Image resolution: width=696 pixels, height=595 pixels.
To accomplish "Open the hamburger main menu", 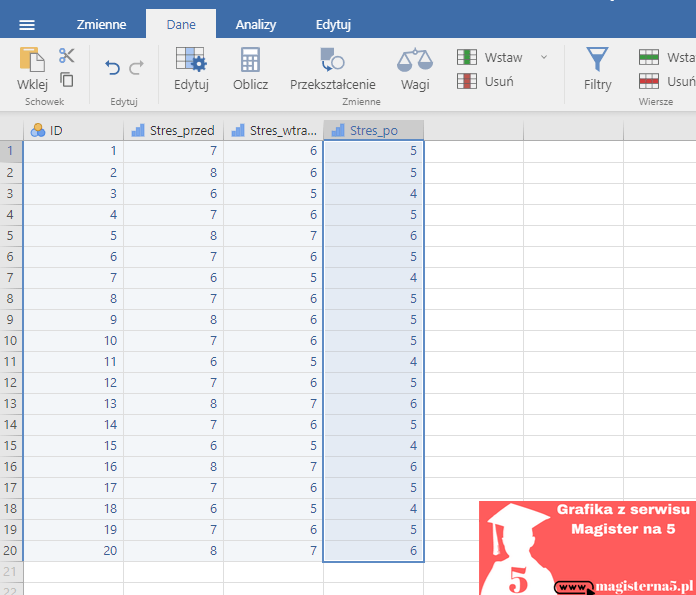I will [27, 24].
